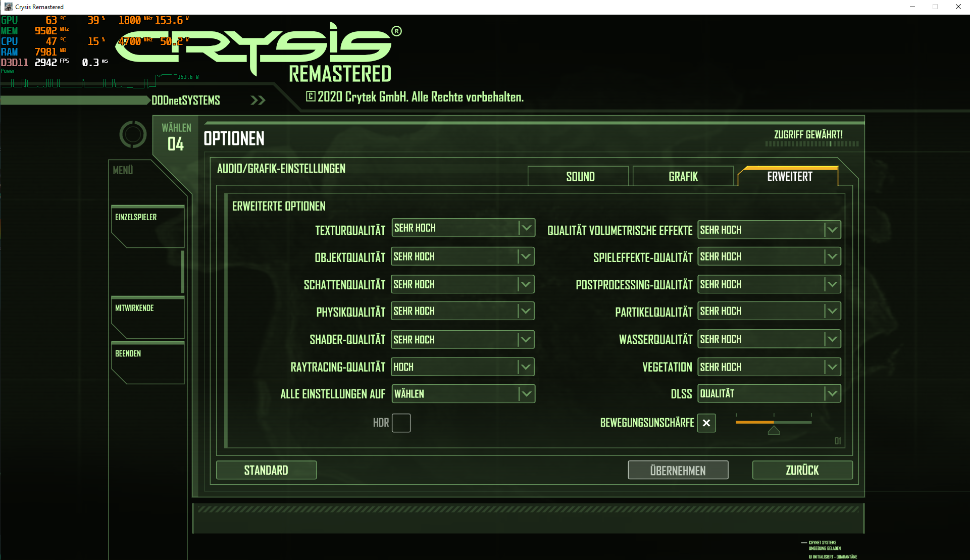Switch to the Grafik tab
The width and height of the screenshot is (970, 560).
click(x=683, y=176)
